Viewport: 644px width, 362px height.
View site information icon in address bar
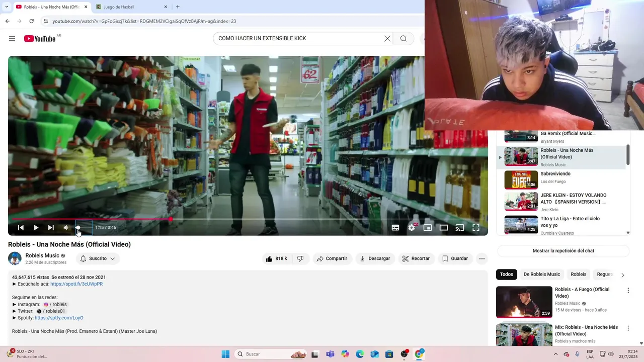[x=46, y=21]
